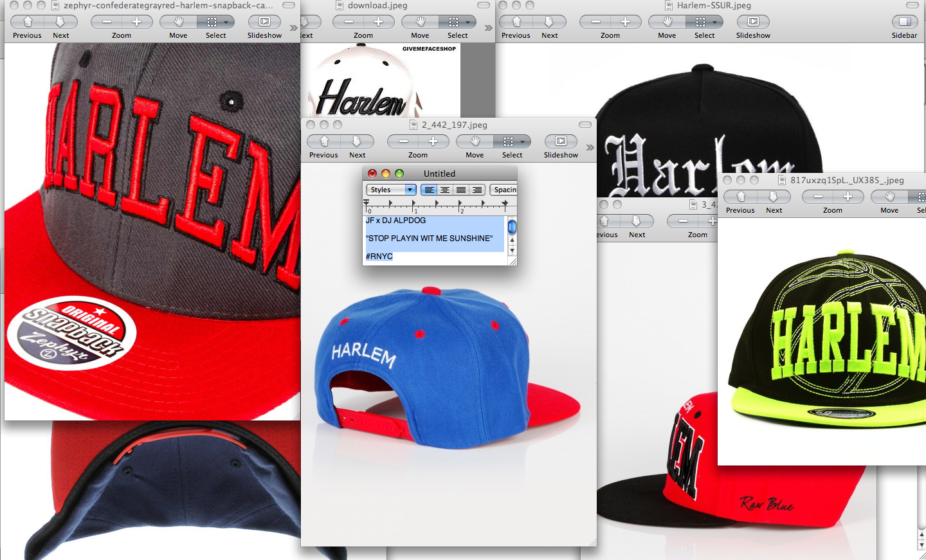Align text left in Untitled document
926x560 pixels.
pos(429,190)
